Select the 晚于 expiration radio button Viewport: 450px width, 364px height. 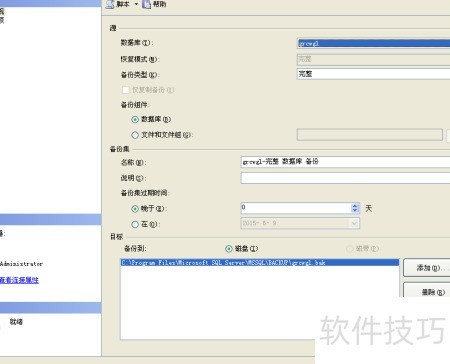pos(135,209)
